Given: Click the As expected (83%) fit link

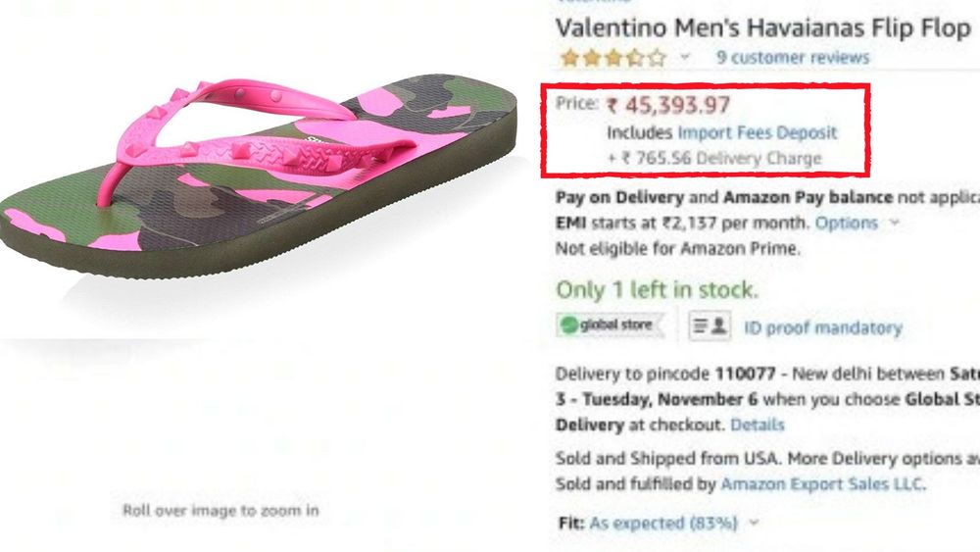Looking at the screenshot, I should 663,523.
